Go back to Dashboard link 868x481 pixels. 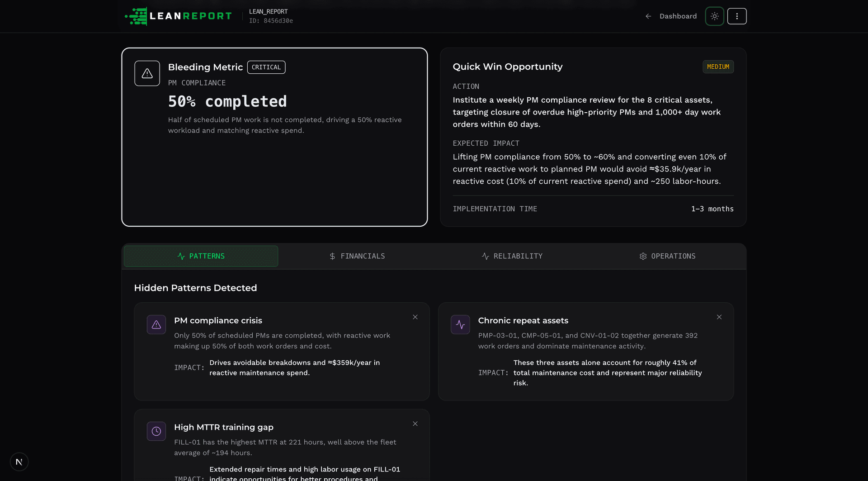tap(678, 16)
